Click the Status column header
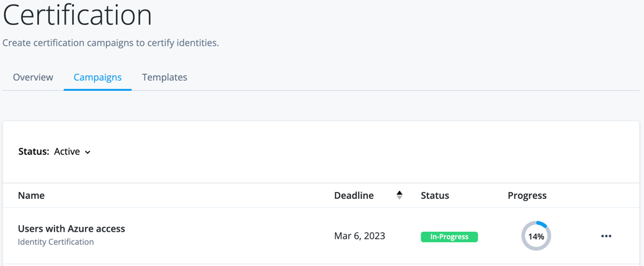Screen dimensions: 644x266 pos(434,195)
